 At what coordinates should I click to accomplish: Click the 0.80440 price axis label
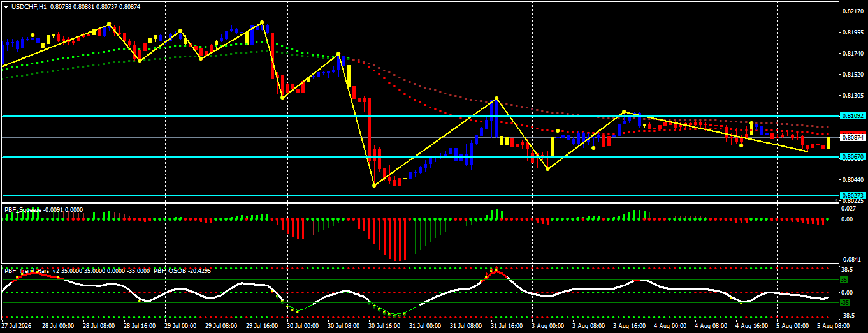(852, 180)
